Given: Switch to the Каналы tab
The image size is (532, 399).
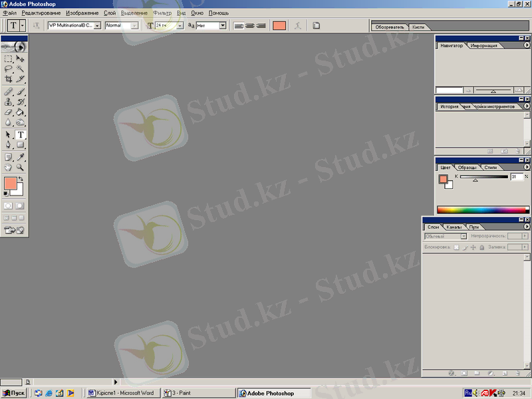Looking at the screenshot, I should [454, 227].
